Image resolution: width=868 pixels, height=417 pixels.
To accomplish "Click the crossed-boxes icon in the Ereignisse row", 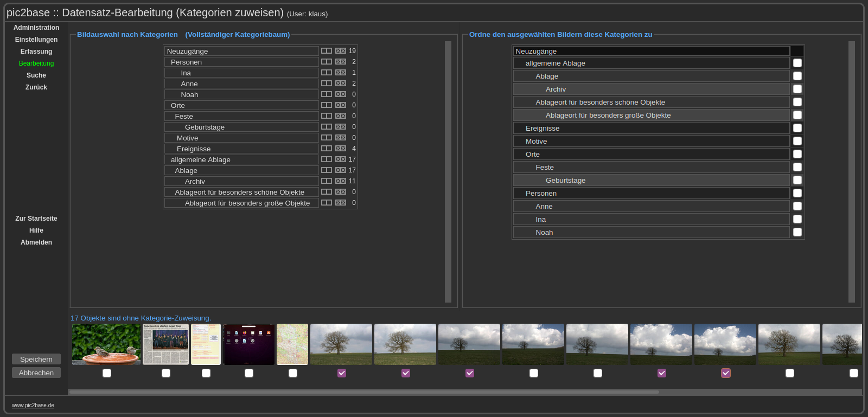I will tap(341, 149).
